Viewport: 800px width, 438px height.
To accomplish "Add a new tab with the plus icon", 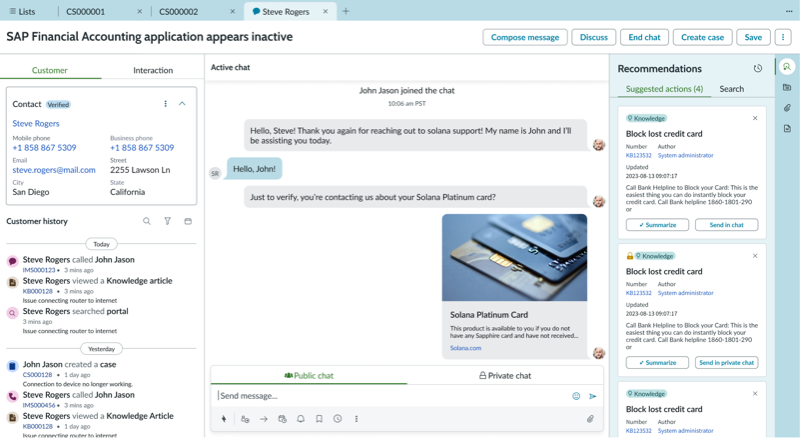I will 346,11.
